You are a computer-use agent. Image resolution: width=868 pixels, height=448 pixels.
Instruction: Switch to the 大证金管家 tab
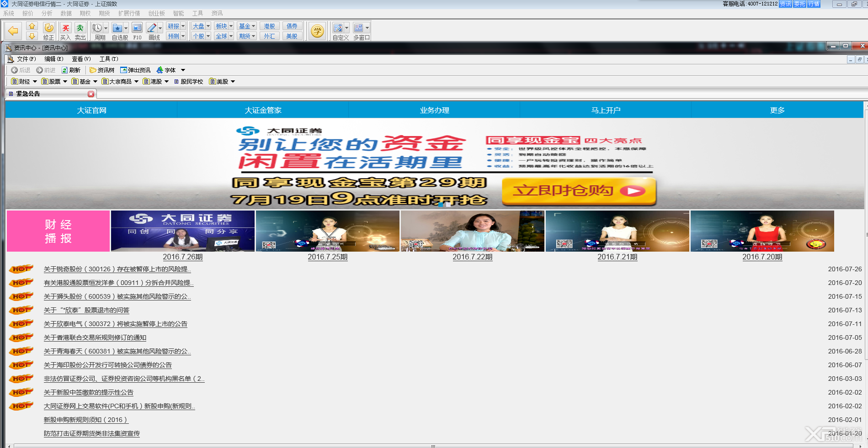[263, 110]
